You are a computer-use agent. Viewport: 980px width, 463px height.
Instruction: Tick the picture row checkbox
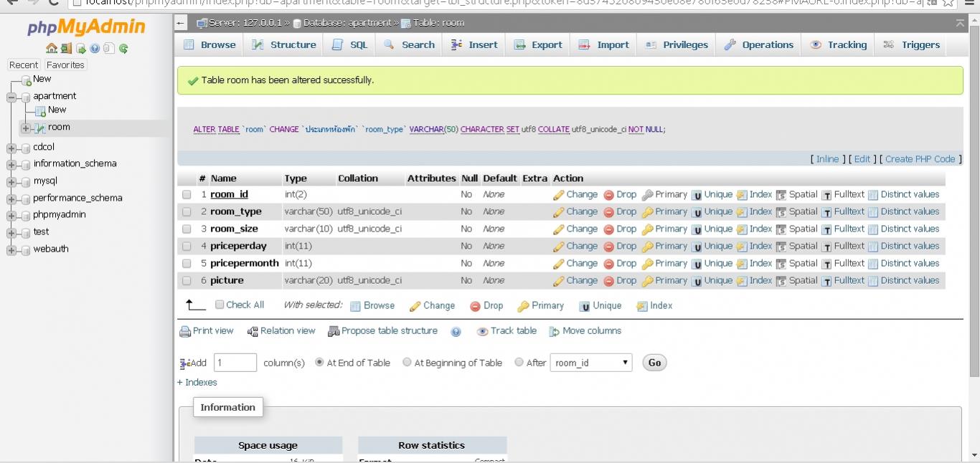187,280
